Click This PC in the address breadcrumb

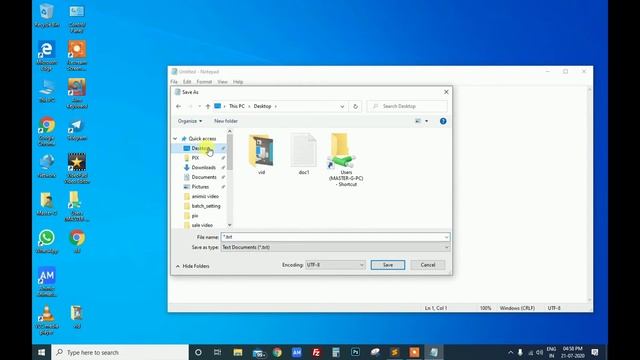(x=237, y=106)
